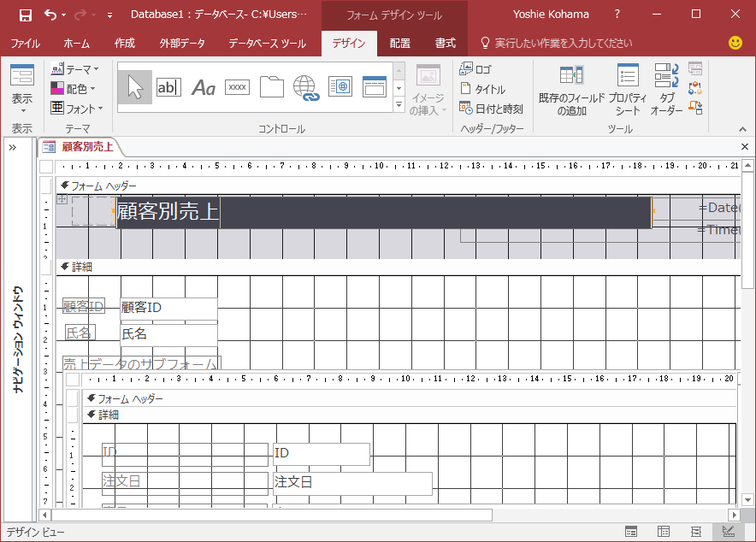
Task: Open the フォント (Fonts) dropdown
Action: (x=76, y=109)
